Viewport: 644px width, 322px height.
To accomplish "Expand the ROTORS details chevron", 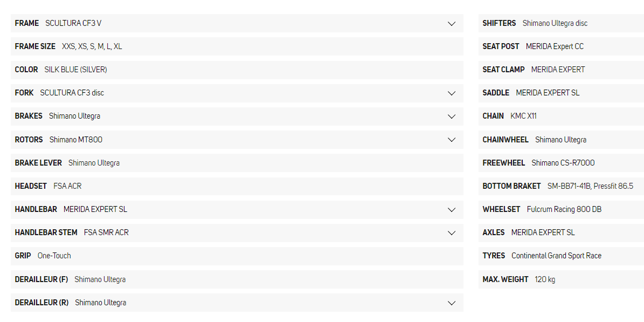I will tap(452, 140).
